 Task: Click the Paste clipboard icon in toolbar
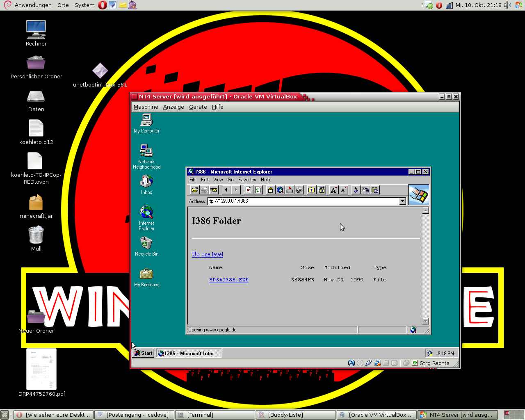(x=375, y=190)
